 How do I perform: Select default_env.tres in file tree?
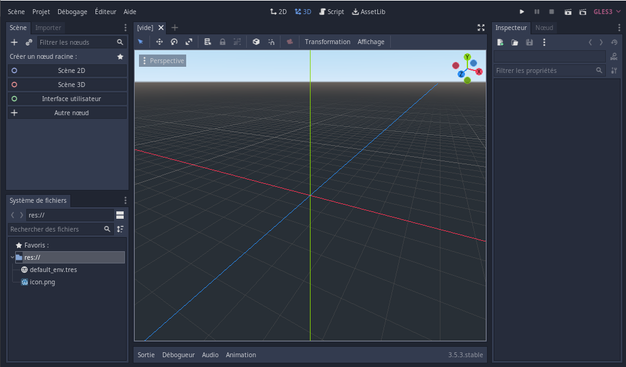coord(53,270)
